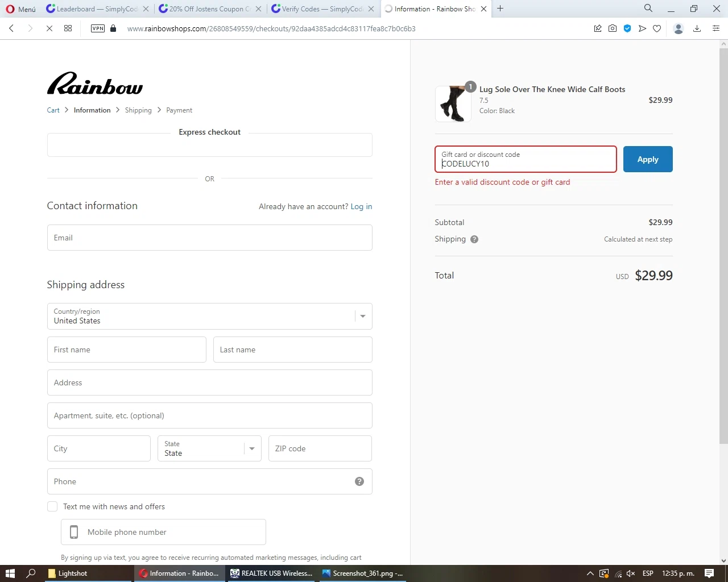Click the Email input field

click(209, 238)
